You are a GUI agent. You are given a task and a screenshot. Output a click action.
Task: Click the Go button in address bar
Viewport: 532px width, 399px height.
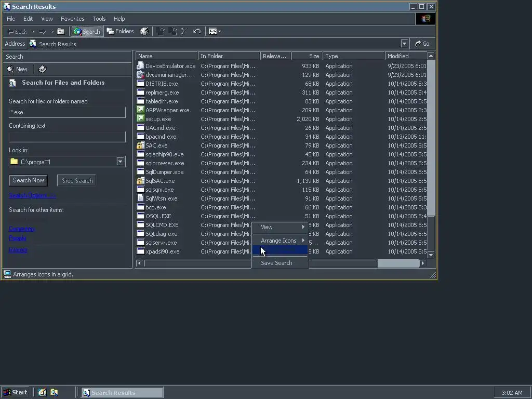click(422, 44)
